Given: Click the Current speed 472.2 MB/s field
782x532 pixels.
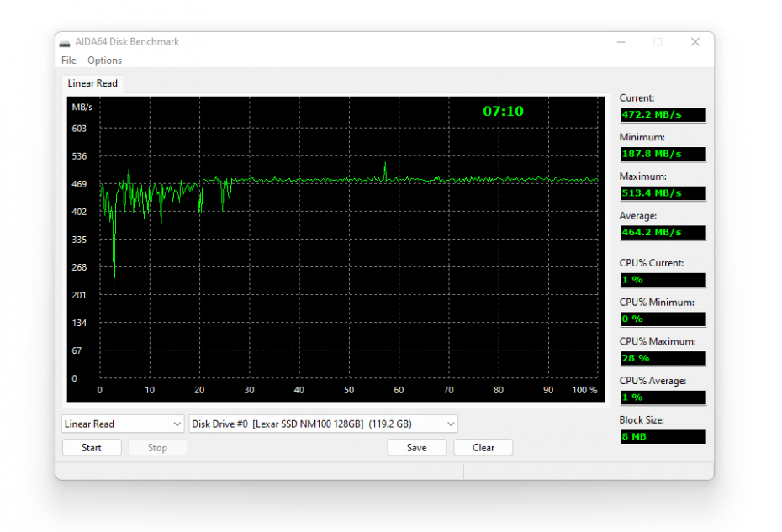Looking at the screenshot, I should click(x=663, y=115).
